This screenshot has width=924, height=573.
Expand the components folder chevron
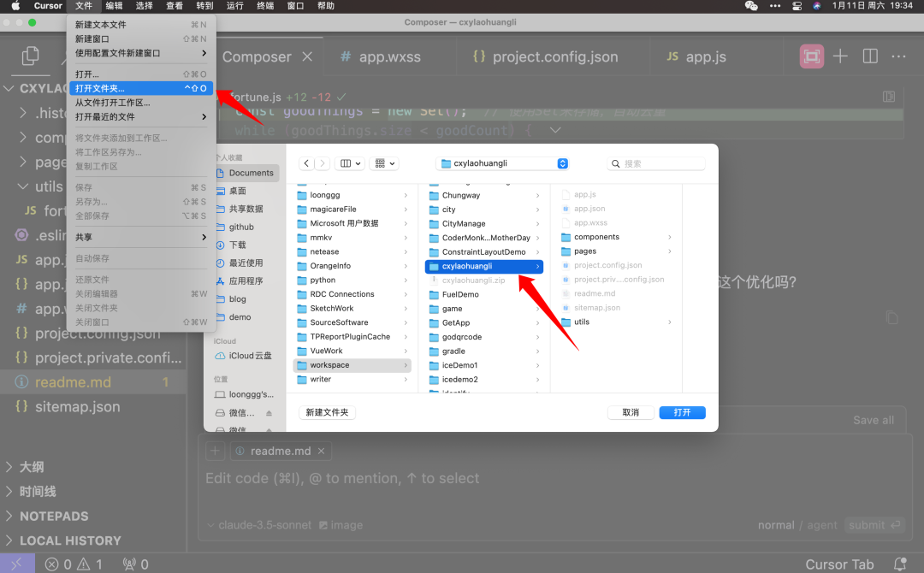click(x=669, y=237)
